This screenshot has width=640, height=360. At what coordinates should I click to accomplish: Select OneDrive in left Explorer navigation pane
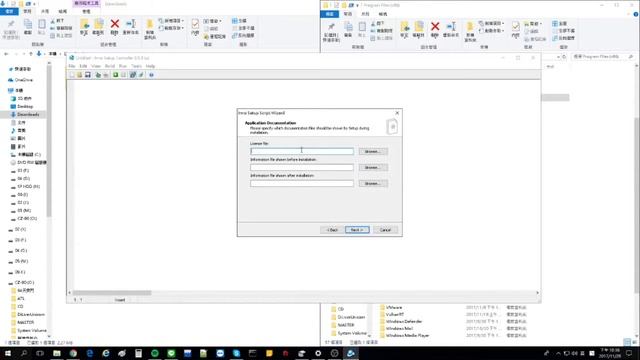click(20, 80)
